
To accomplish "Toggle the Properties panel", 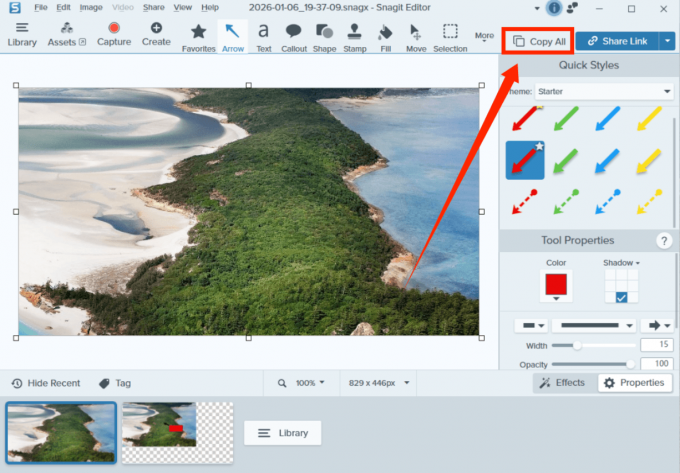I will click(x=634, y=383).
